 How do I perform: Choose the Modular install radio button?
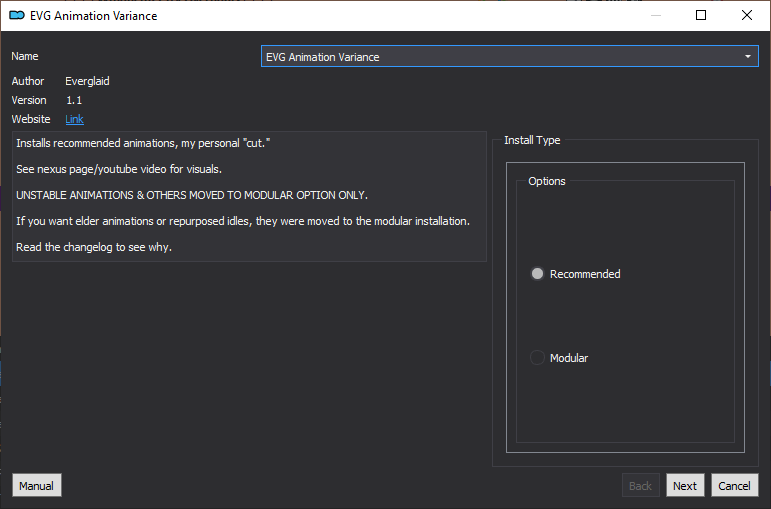537,358
